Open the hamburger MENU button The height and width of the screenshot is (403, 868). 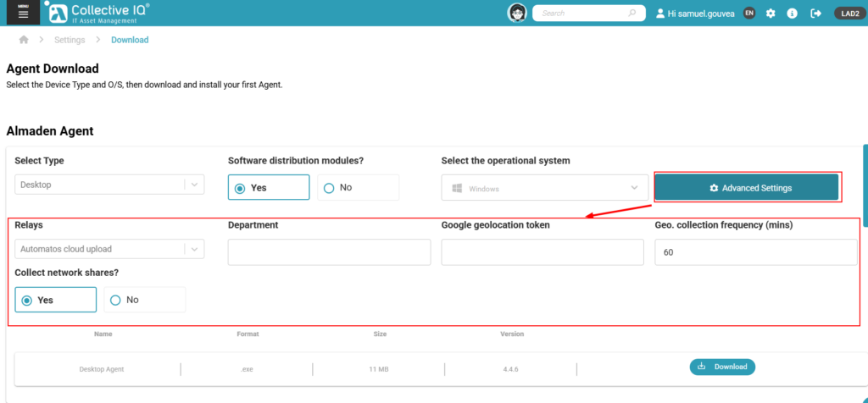coord(23,12)
